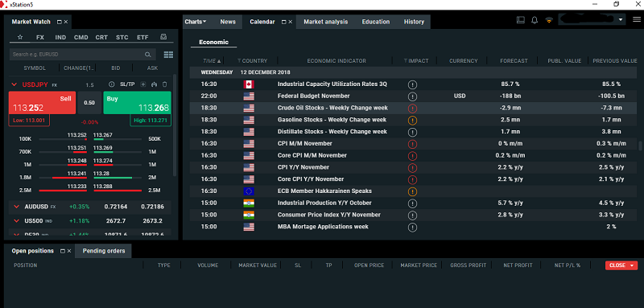This screenshot has height=308, width=644.
Task: Click impact icon for ECB Member Hakkarainen Speaks
Action: click(x=412, y=191)
